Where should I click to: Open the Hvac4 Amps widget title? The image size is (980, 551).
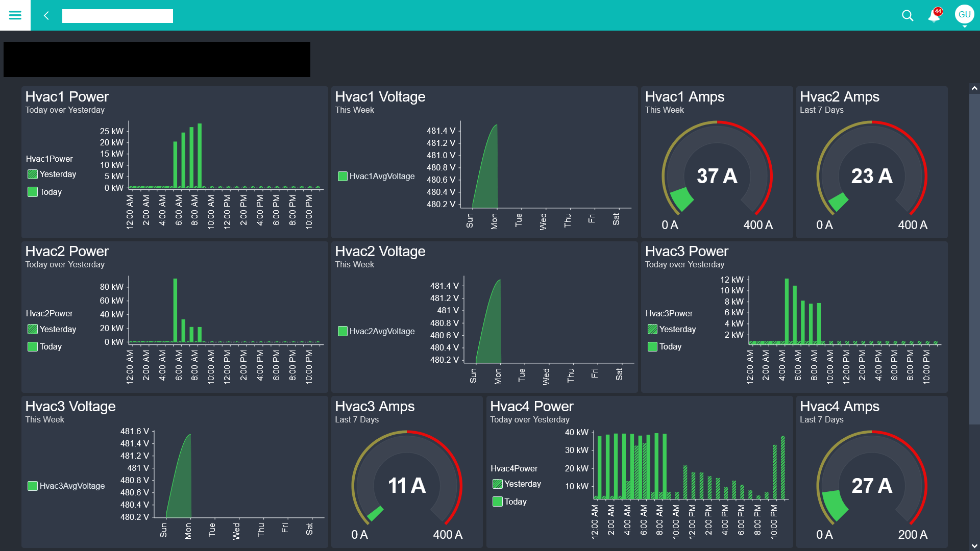coord(839,407)
